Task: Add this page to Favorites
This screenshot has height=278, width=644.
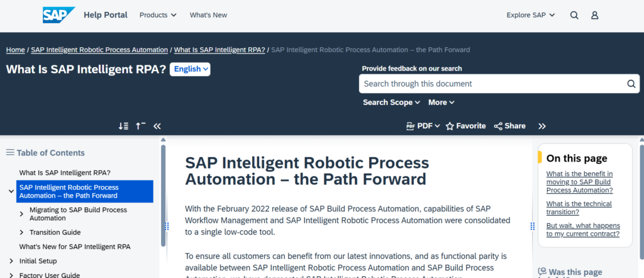Action: click(x=465, y=126)
